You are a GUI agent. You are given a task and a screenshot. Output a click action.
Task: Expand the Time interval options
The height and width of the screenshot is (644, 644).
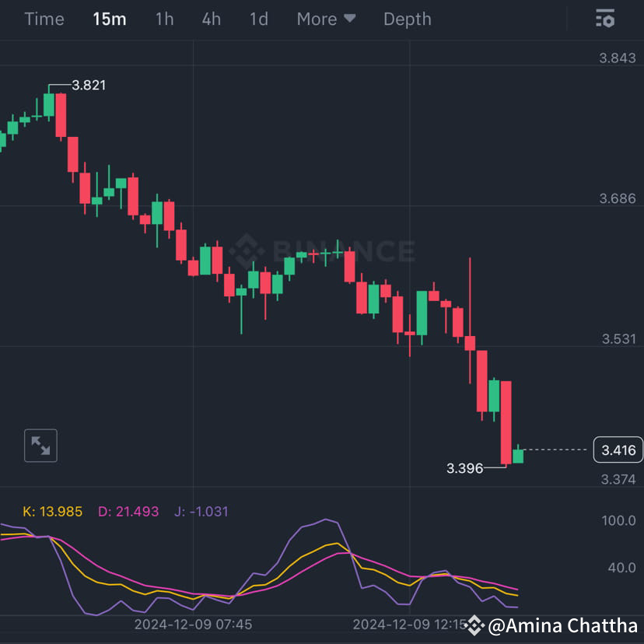click(44, 19)
